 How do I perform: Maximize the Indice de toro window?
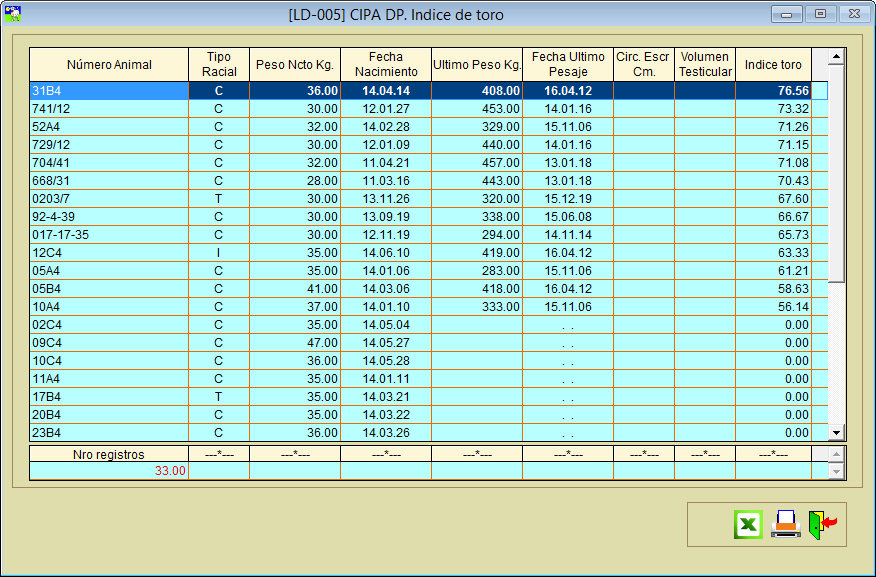pyautogui.click(x=820, y=14)
